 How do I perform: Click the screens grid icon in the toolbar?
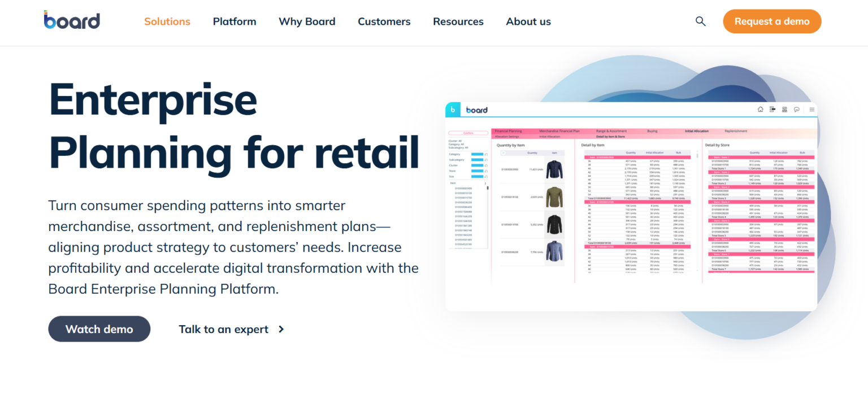point(784,109)
